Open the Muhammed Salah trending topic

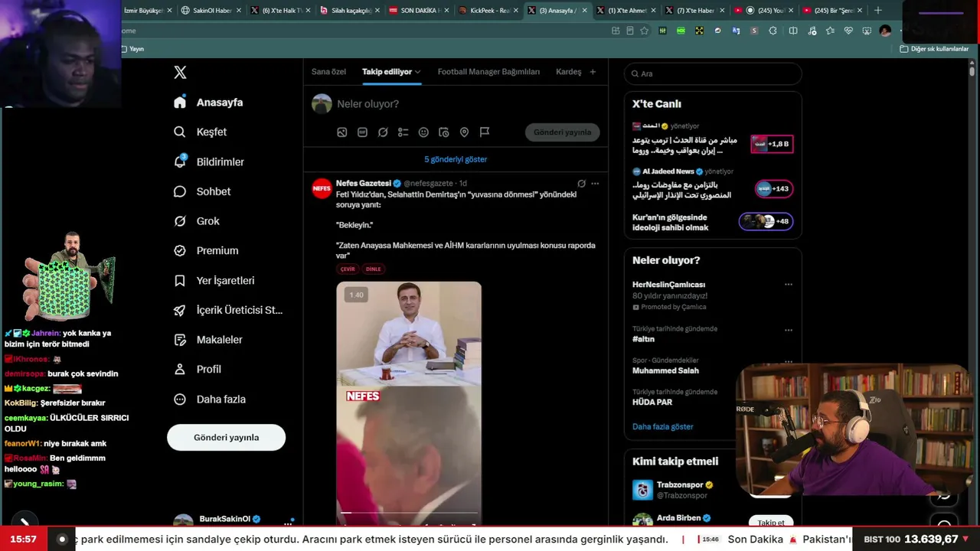click(665, 371)
